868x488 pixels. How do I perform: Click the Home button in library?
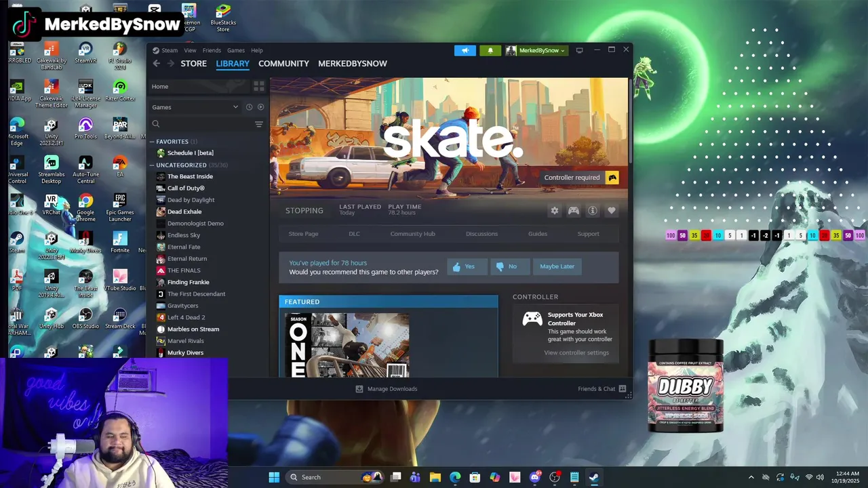click(x=198, y=86)
